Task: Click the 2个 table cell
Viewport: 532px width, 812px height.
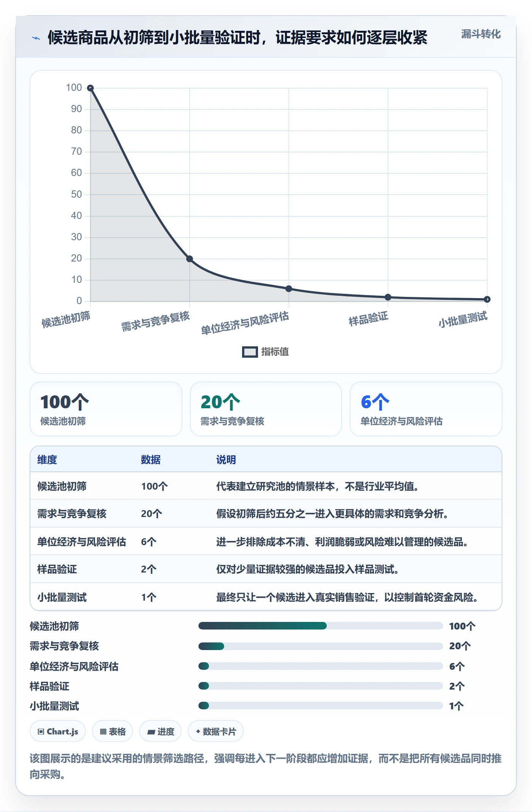Action: [x=149, y=569]
